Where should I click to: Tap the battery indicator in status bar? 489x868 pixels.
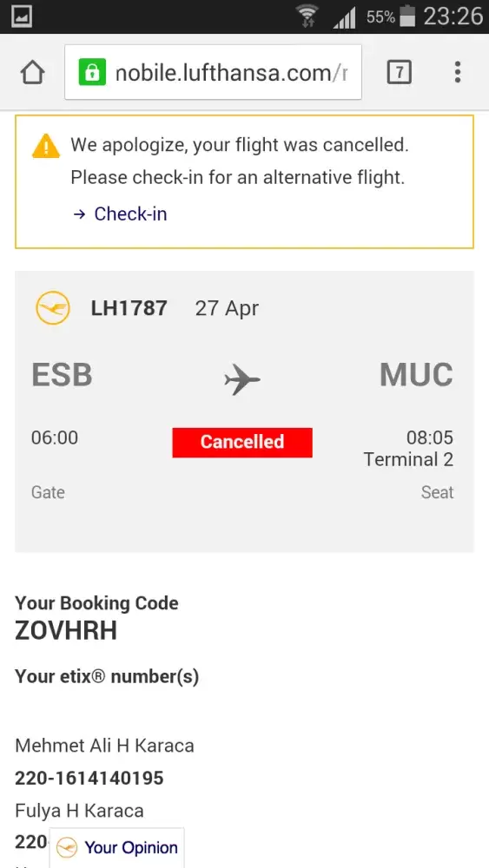point(407,16)
